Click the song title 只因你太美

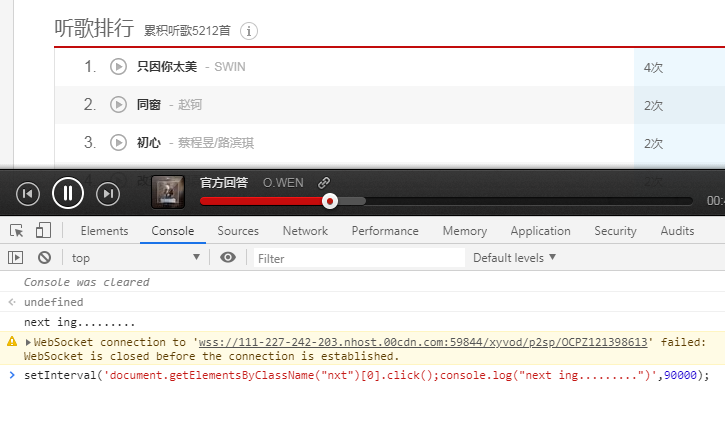(x=167, y=67)
